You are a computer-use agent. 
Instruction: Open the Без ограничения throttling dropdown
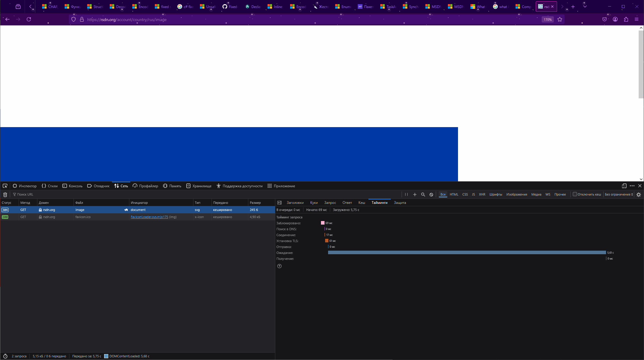pos(619,195)
